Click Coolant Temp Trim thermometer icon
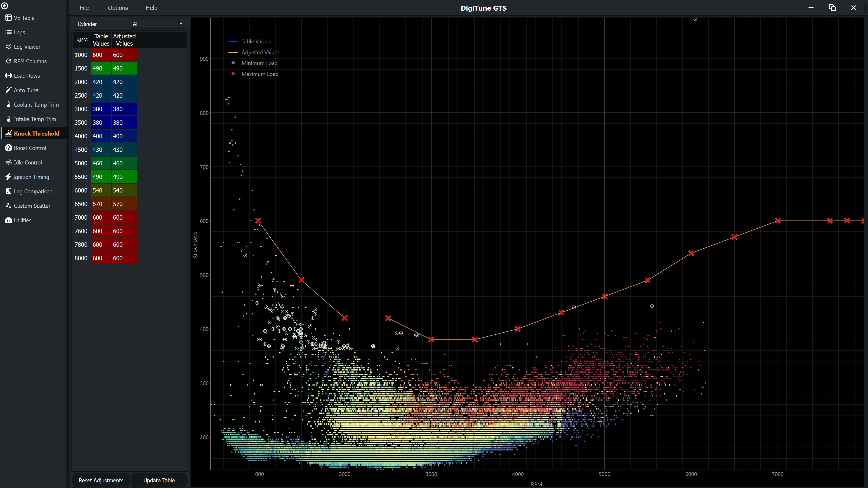 click(8, 105)
